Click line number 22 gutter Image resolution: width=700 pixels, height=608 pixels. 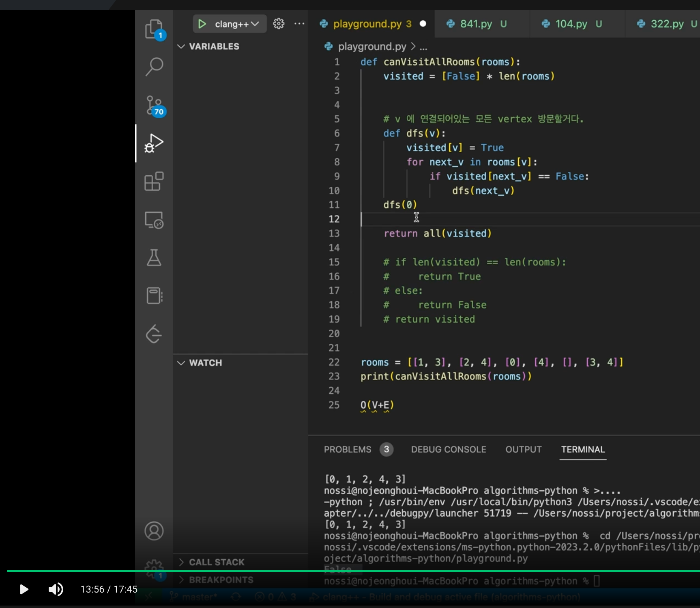[334, 362]
